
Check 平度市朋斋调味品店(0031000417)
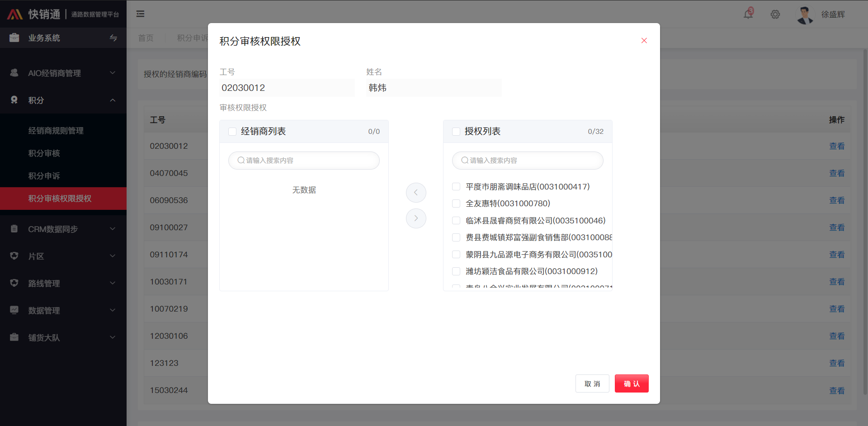(x=456, y=187)
